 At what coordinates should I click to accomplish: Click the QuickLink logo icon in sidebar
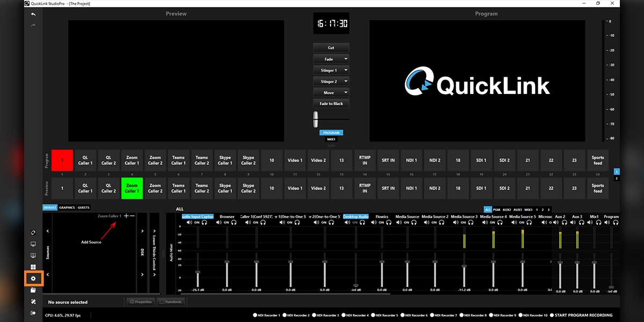[x=33, y=232]
